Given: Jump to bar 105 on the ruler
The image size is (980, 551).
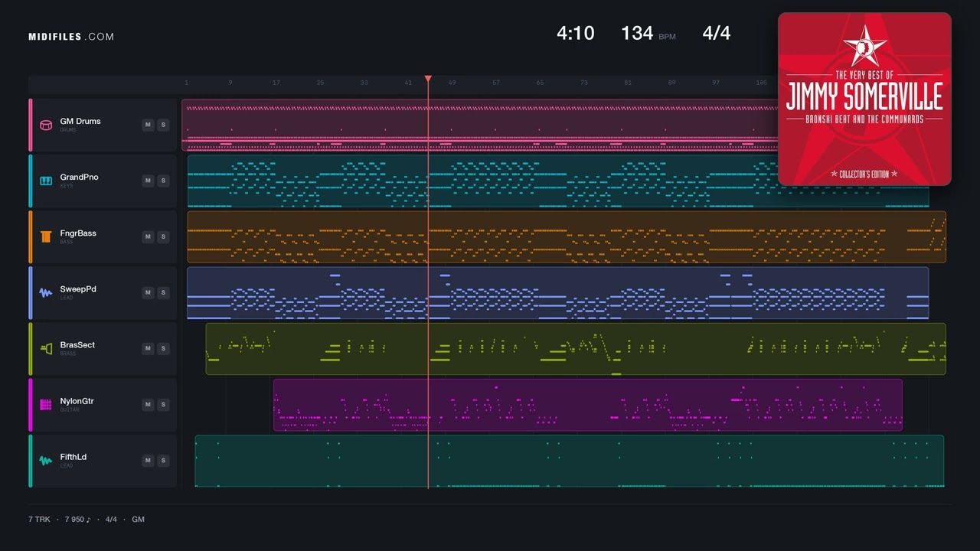Looking at the screenshot, I should coord(761,83).
